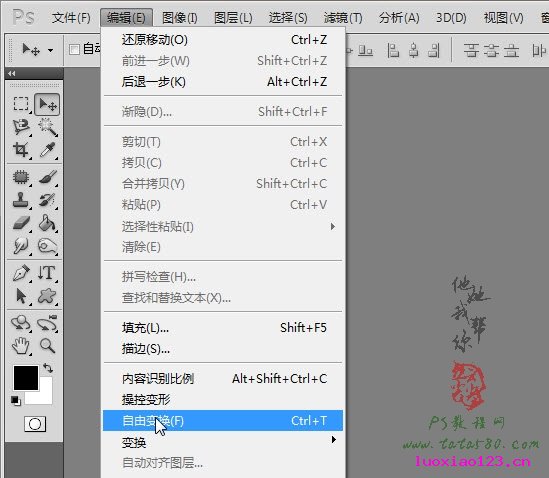Select the Pen tool
549x478 pixels.
pyautogui.click(x=21, y=273)
